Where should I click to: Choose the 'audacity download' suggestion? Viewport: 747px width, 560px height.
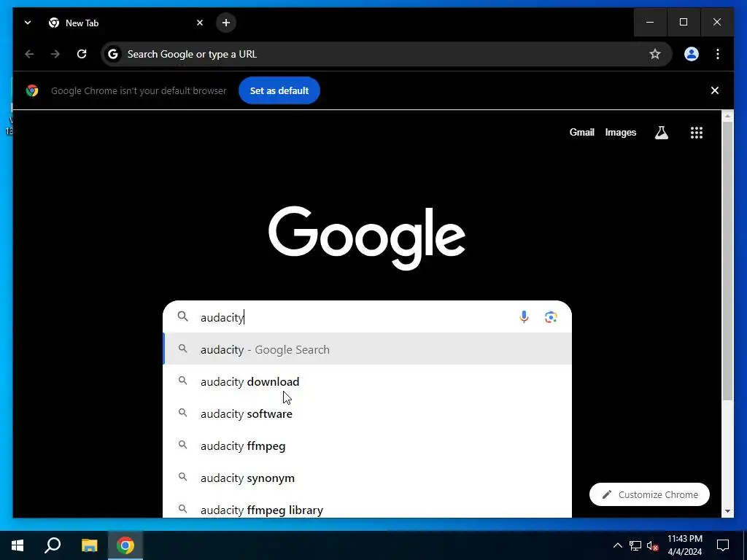click(x=368, y=381)
